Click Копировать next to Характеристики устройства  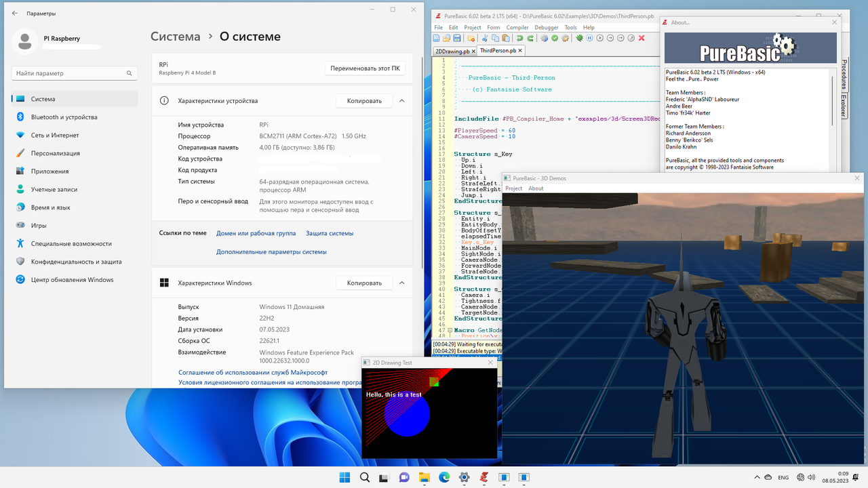point(364,101)
